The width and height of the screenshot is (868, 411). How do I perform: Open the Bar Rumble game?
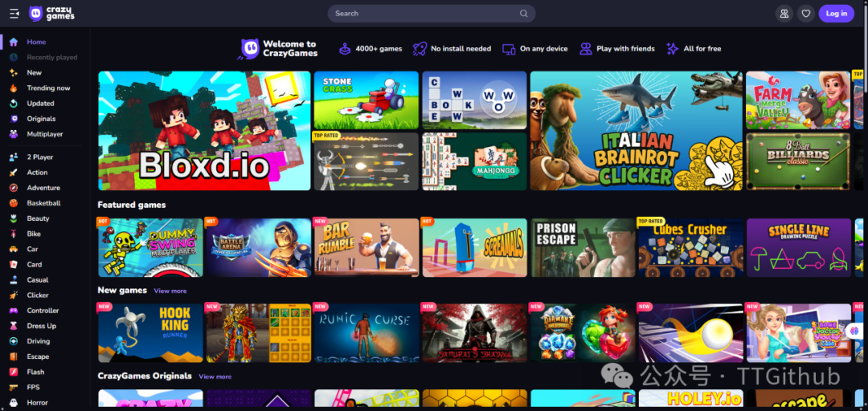(366, 247)
